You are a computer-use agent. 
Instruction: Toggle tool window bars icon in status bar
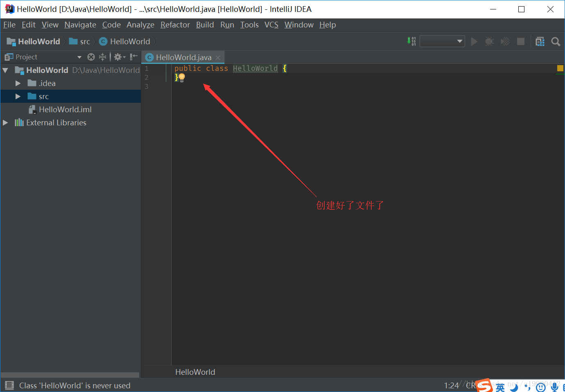pyautogui.click(x=9, y=385)
